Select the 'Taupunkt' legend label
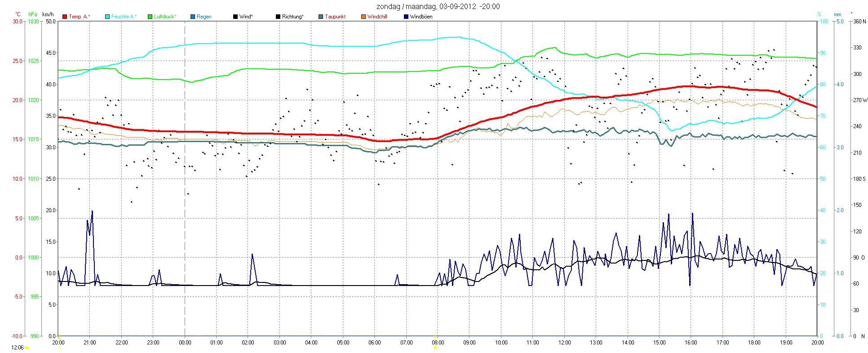This screenshot has width=868, height=353. point(335,17)
